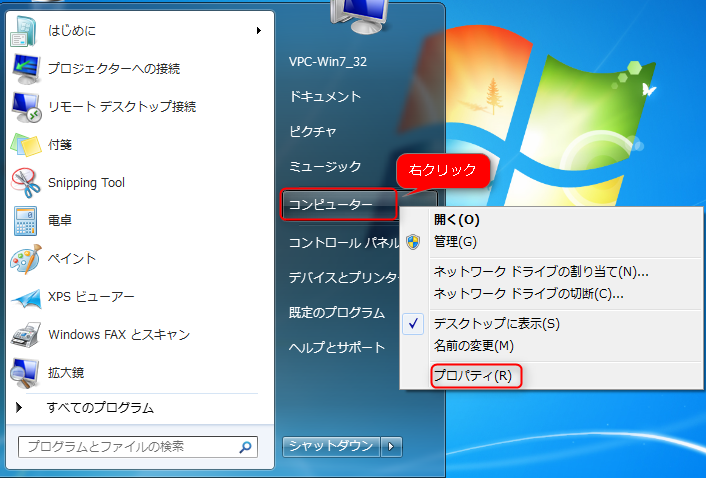Open the 付箋 sticky notes icon
This screenshot has width=706, height=478.
[x=26, y=145]
